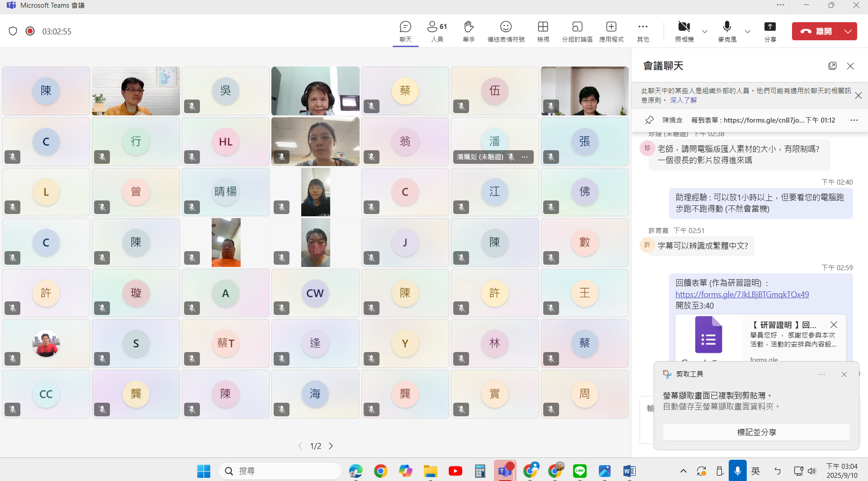
Task: Click the pinned message pin icon
Action: (x=650, y=120)
